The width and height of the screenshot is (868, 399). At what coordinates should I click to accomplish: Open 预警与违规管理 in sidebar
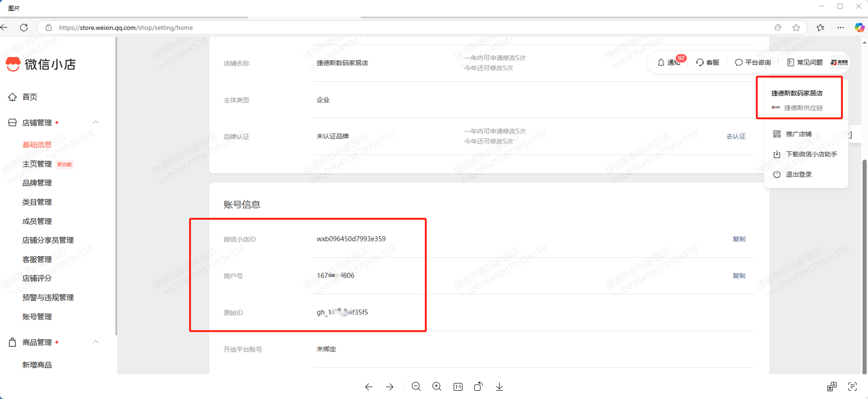[x=48, y=298]
